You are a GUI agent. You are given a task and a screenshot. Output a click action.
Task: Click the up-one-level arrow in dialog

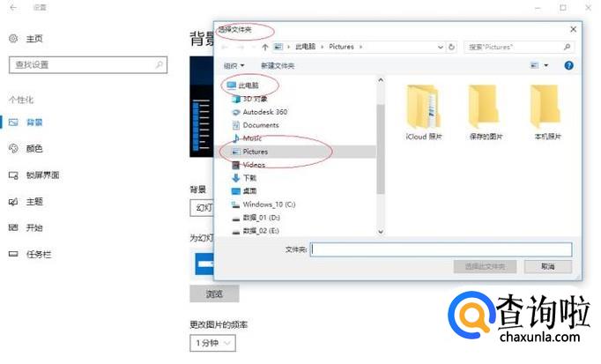264,46
